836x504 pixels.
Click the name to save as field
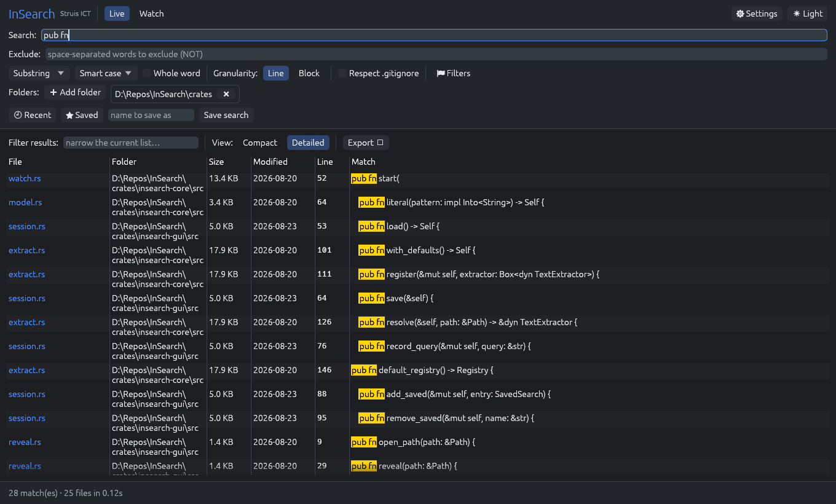(151, 115)
